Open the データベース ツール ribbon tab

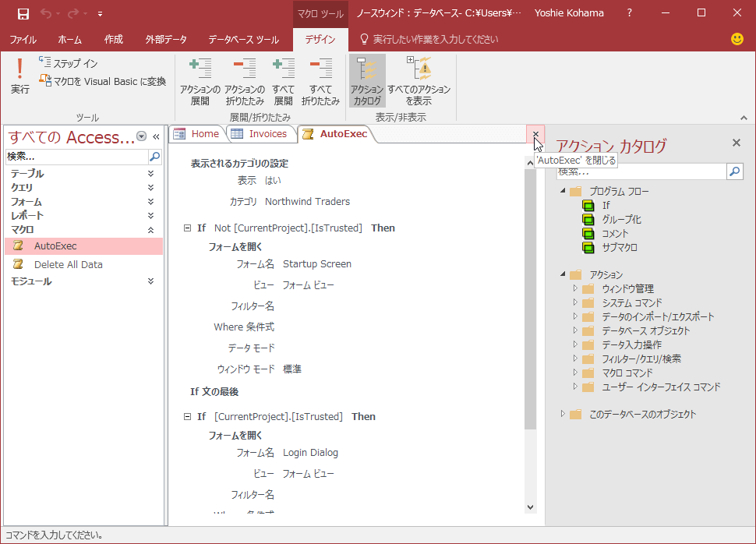(x=243, y=40)
